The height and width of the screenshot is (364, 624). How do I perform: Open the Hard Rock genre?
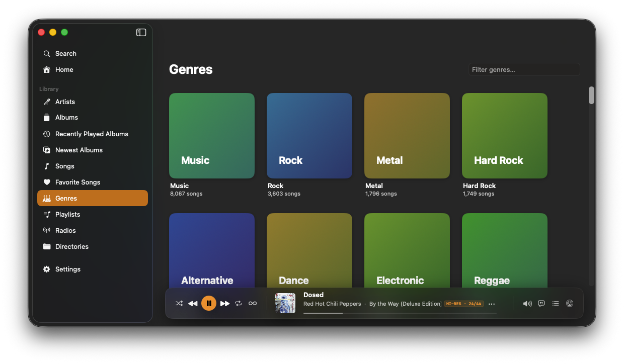pyautogui.click(x=504, y=135)
